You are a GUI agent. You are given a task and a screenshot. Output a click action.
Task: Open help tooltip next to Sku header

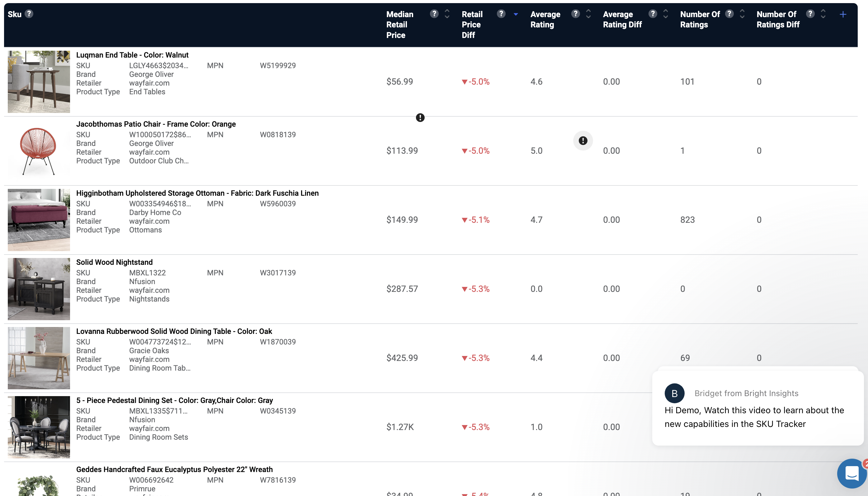pos(29,14)
